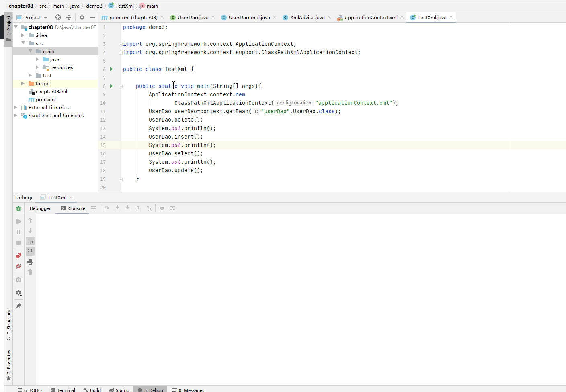Open the Project view dropdown
This screenshot has width=566, height=392.
pos(45,18)
